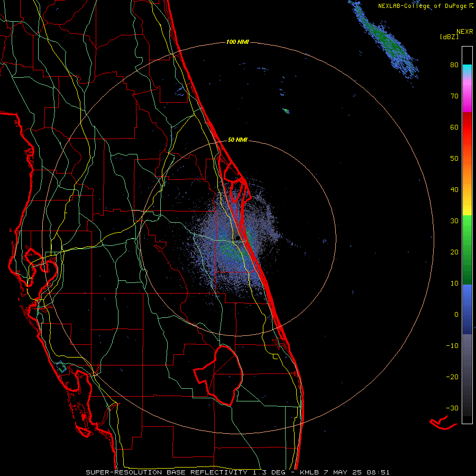Click the "100 NMI" range ring label

coord(237,42)
